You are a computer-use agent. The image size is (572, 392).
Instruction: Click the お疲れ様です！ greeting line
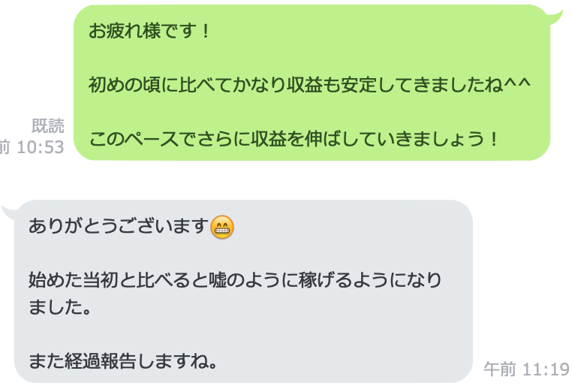[150, 31]
